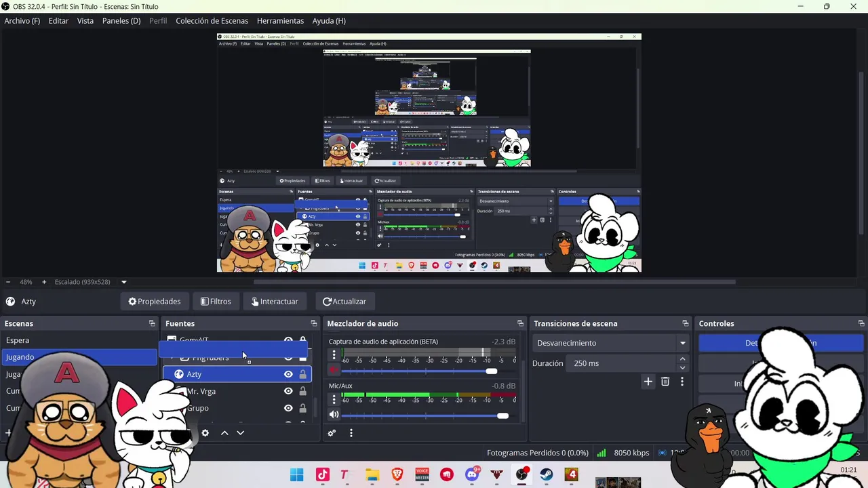Image resolution: width=868 pixels, height=488 pixels.
Task: Open Voicemeeter from the taskbar
Action: coord(422,474)
